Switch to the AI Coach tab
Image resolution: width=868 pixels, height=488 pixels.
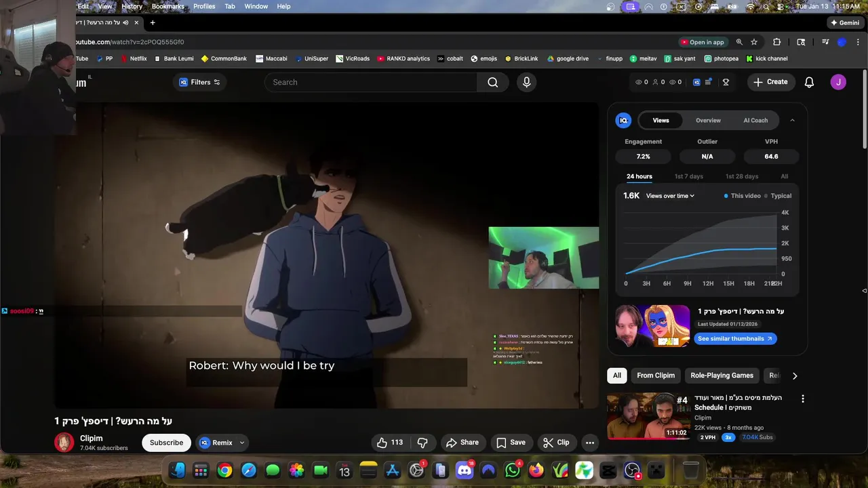pos(755,120)
